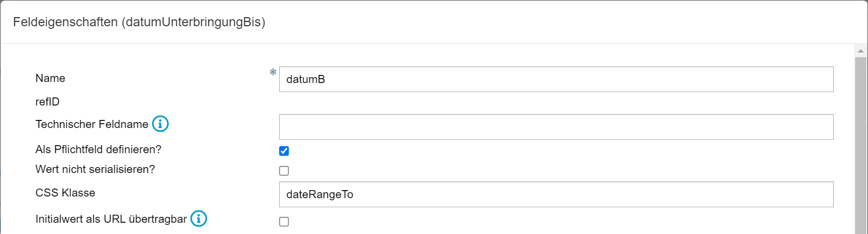Click the Feldeigenschaften dialog title text
This screenshot has width=868, height=234.
(x=139, y=22)
